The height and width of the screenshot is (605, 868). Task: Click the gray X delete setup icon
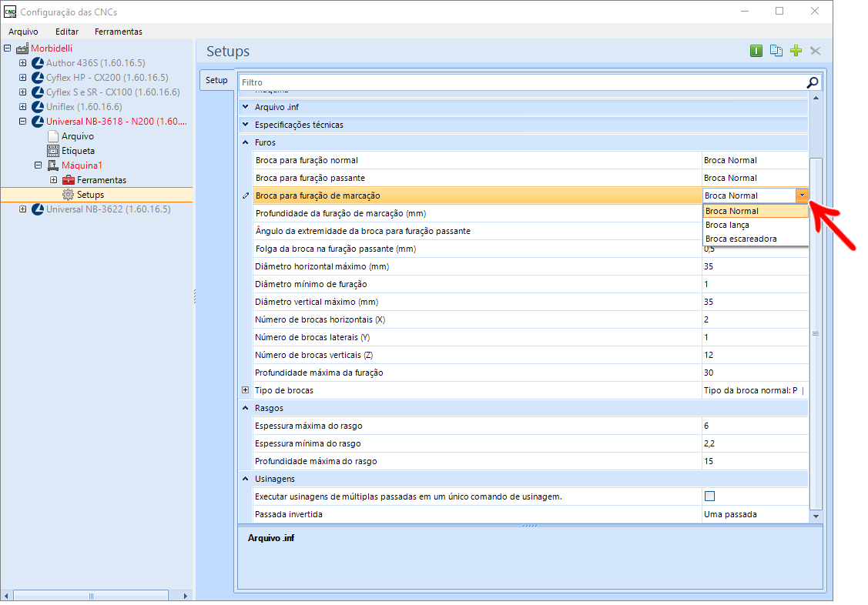(x=816, y=51)
